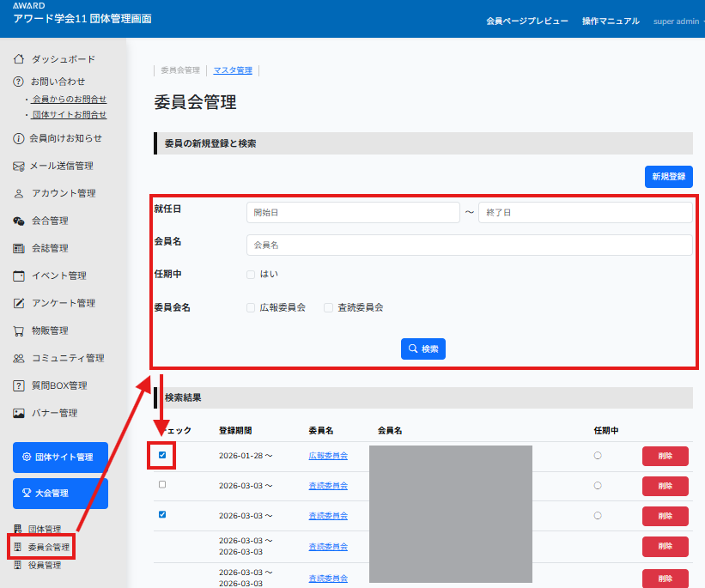Open 操作マニュアル in the top menu
This screenshot has width=705, height=588.
[611, 21]
